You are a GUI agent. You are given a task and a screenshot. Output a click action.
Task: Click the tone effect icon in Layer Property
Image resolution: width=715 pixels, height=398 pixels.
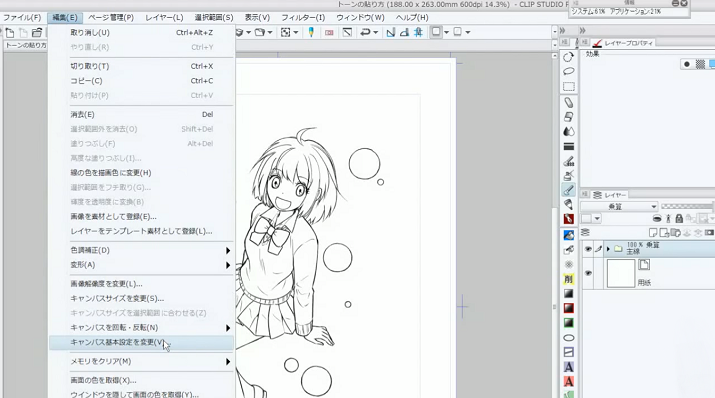point(700,64)
